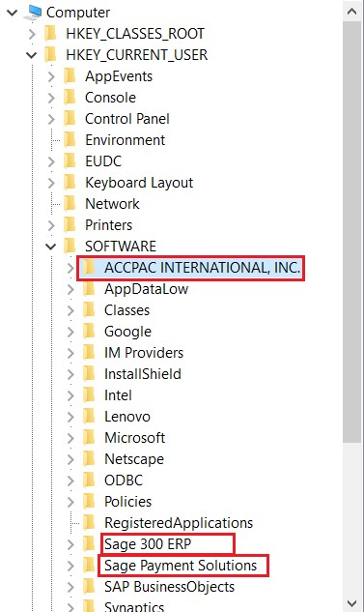The height and width of the screenshot is (612, 364).
Task: Collapse the Computer root node
Action: click(13, 13)
